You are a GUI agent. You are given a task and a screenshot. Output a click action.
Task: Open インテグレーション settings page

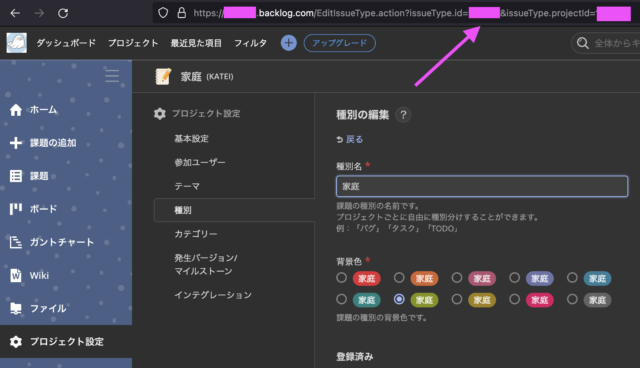213,295
